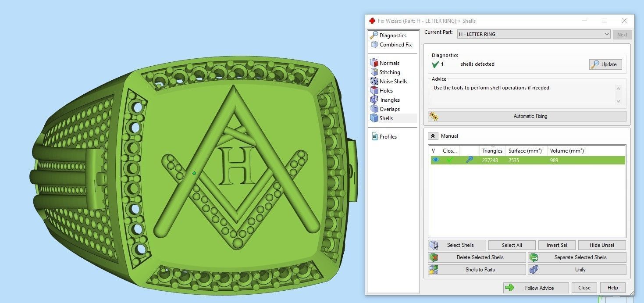The height and width of the screenshot is (303, 644).
Task: Click Separate Selected Shells
Action: (577, 257)
